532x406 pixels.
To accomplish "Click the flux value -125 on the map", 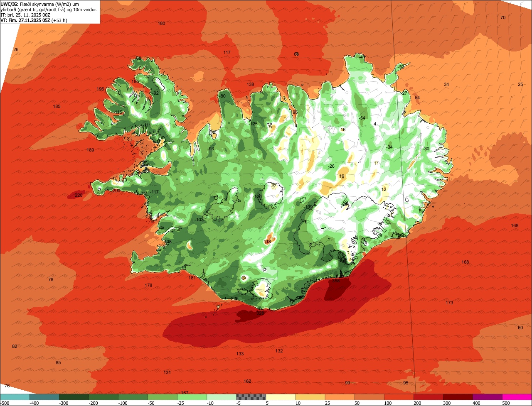I will click(253, 124).
